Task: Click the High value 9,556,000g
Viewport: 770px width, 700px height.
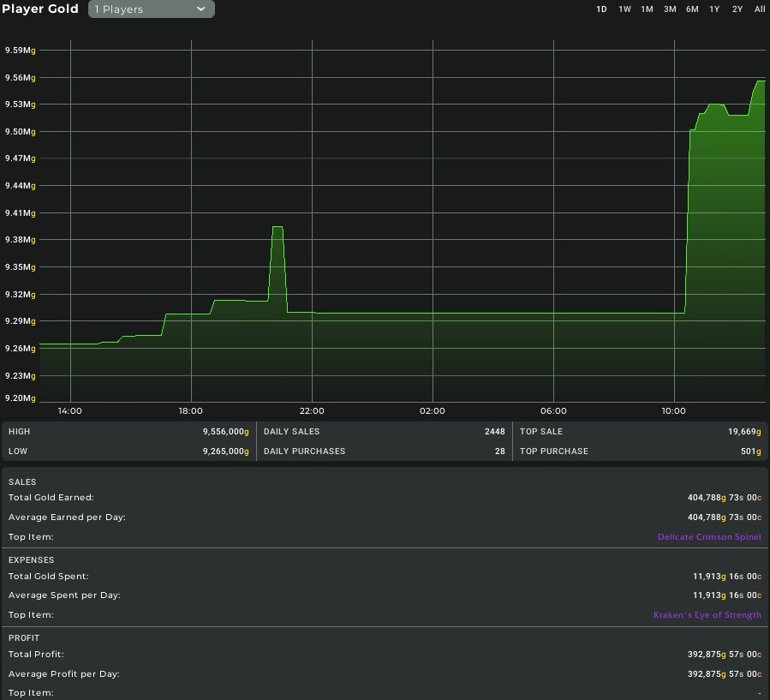Action: click(225, 432)
